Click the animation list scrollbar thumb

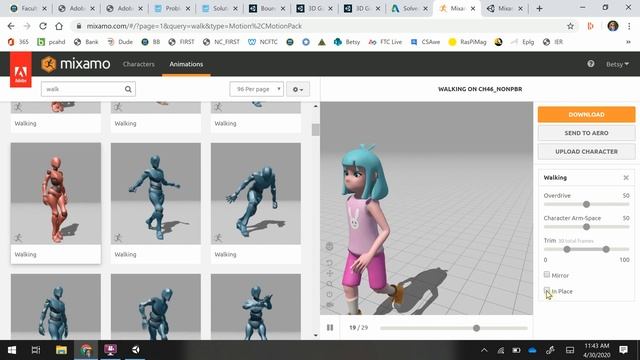[316, 130]
